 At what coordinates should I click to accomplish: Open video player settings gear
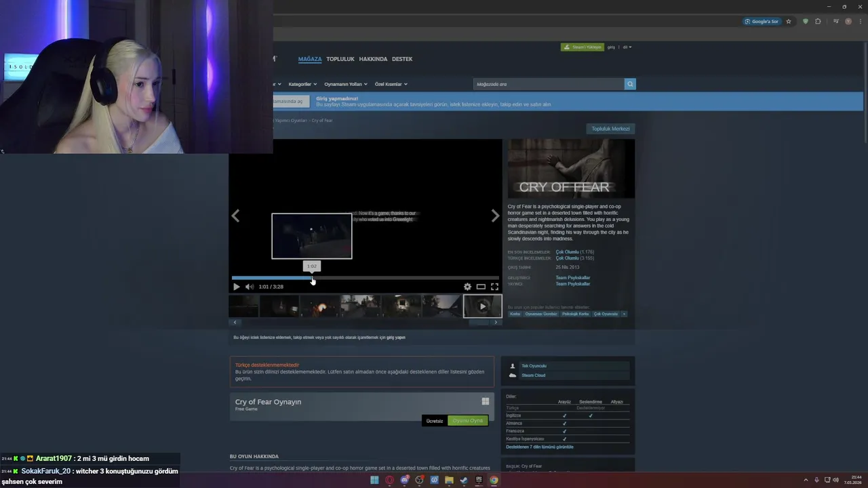pyautogui.click(x=467, y=287)
